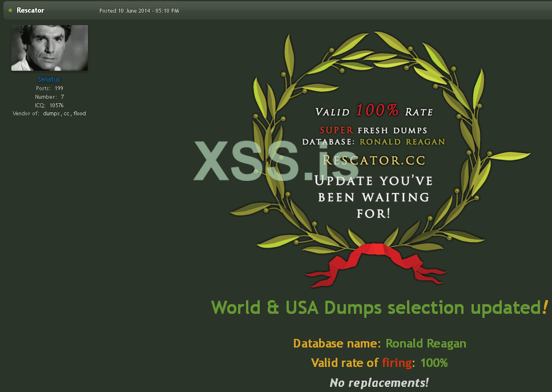Click the 'Vendor of: dumps, cc, flood' line
This screenshot has height=392, width=552.
click(x=49, y=114)
